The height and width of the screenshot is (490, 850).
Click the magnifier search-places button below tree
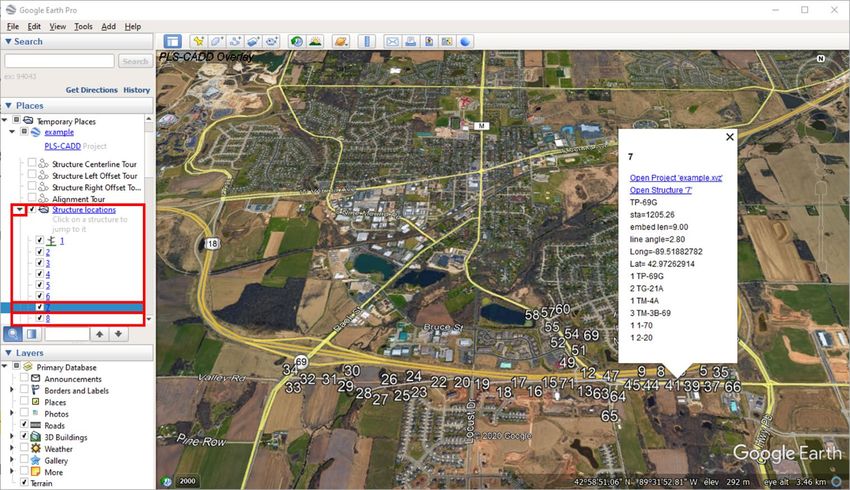point(13,334)
